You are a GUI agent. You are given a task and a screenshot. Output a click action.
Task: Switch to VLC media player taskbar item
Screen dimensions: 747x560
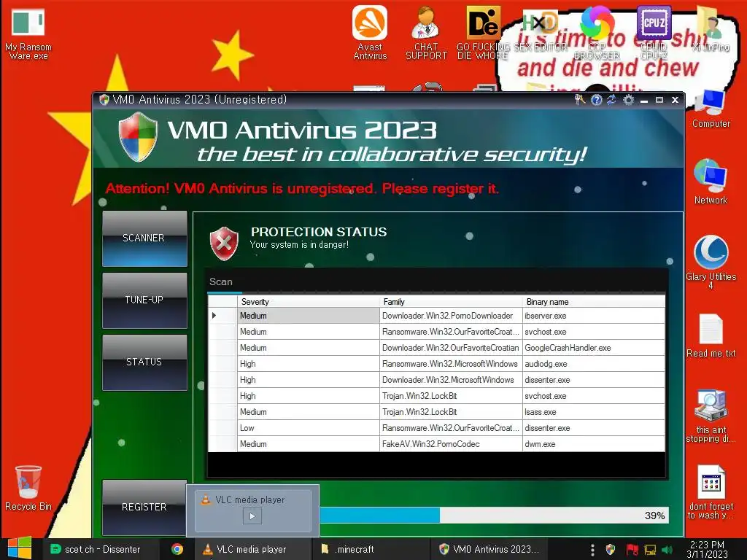tap(252, 549)
